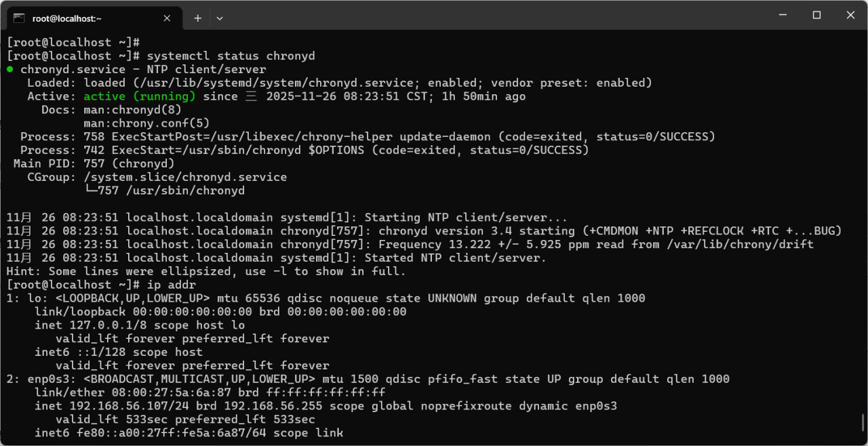Open a new terminal tab

pos(197,18)
